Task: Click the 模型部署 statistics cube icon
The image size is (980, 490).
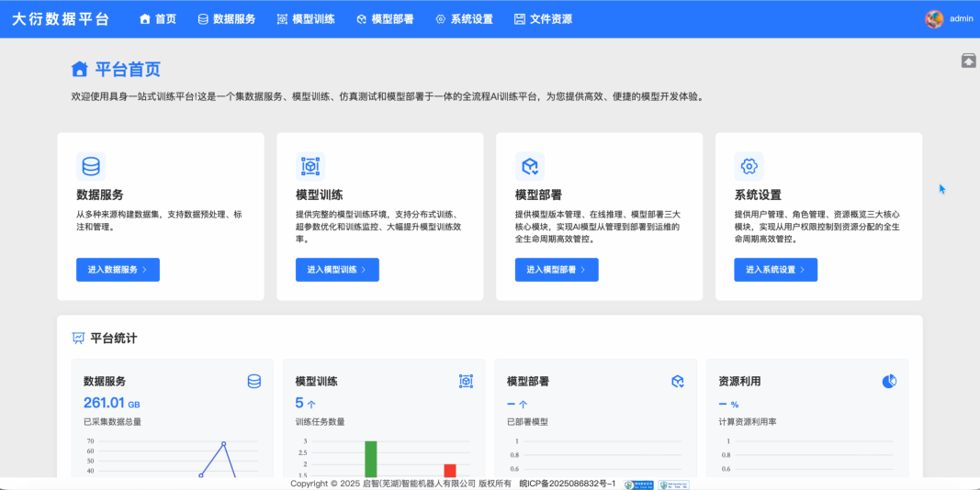Action: [x=678, y=381]
